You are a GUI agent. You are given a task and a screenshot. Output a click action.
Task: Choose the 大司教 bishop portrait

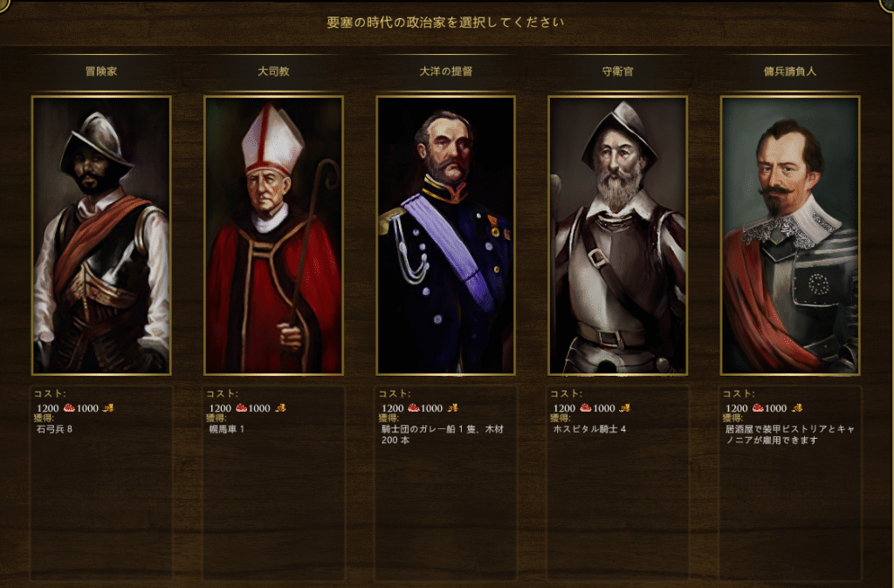click(x=273, y=236)
